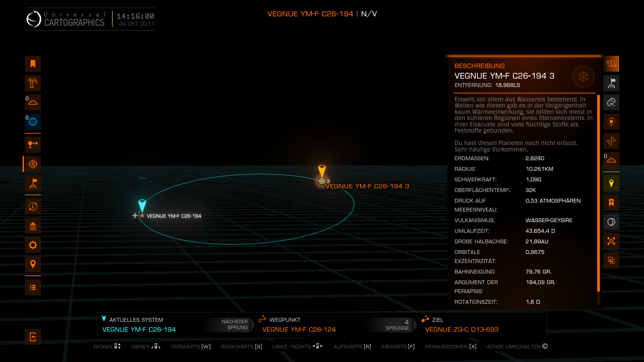Click add bookmark icon in right panel
644x362 pixels.
tap(611, 202)
